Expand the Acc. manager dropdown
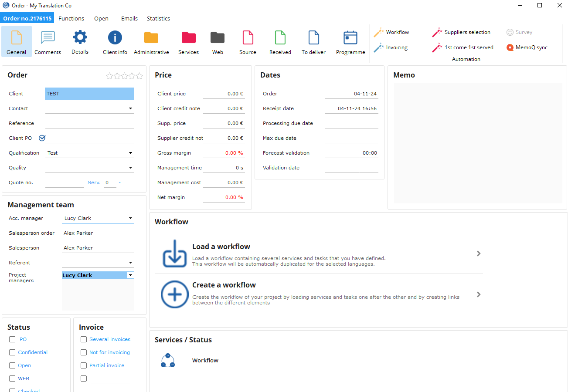This screenshot has width=568, height=392. (x=130, y=218)
